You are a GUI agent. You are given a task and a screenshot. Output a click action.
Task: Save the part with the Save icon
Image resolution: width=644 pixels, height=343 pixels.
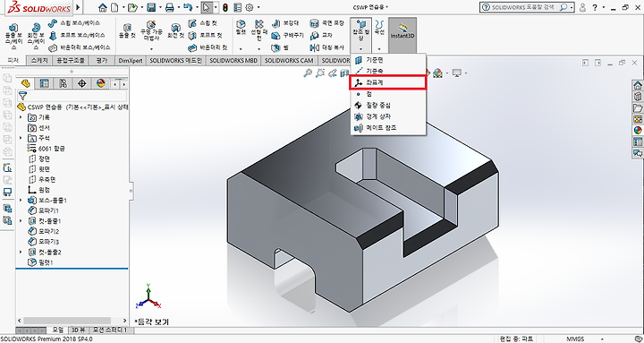(x=151, y=7)
